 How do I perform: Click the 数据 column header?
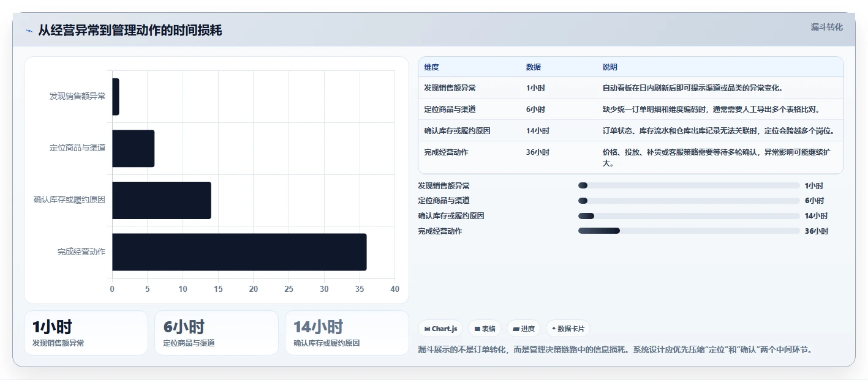pyautogui.click(x=533, y=67)
